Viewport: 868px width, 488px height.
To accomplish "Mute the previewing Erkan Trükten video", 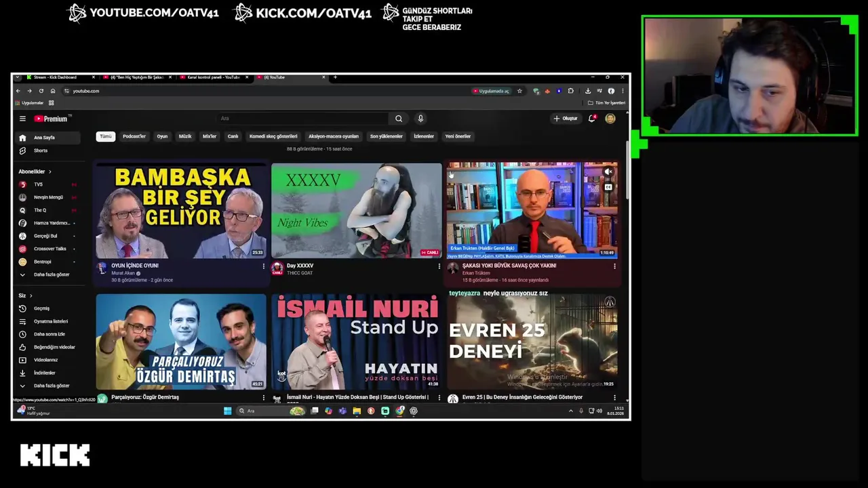I will [x=608, y=172].
